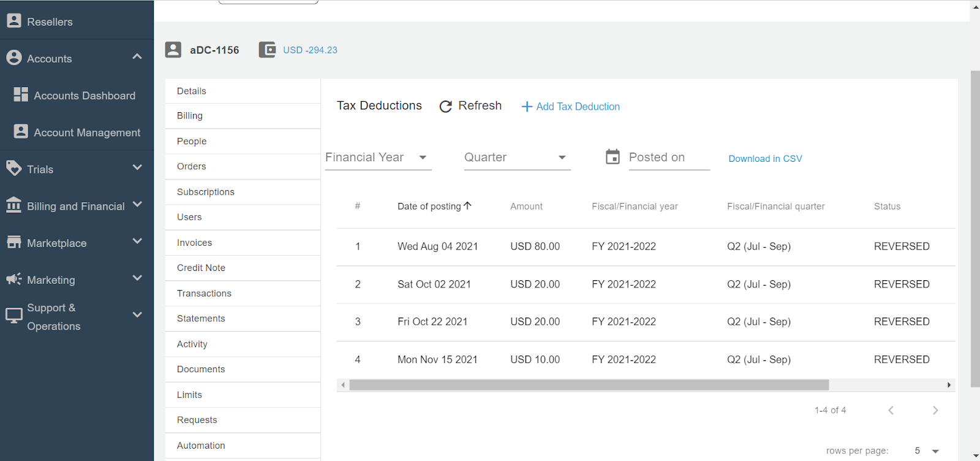This screenshot has width=980, height=461.
Task: Collapse the Accounts sidebar section
Action: click(x=137, y=56)
